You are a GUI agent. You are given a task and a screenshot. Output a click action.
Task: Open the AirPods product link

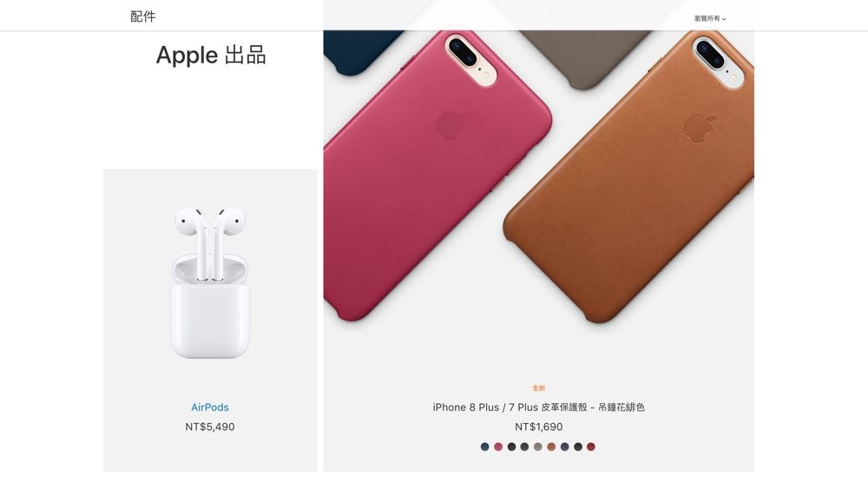(210, 407)
